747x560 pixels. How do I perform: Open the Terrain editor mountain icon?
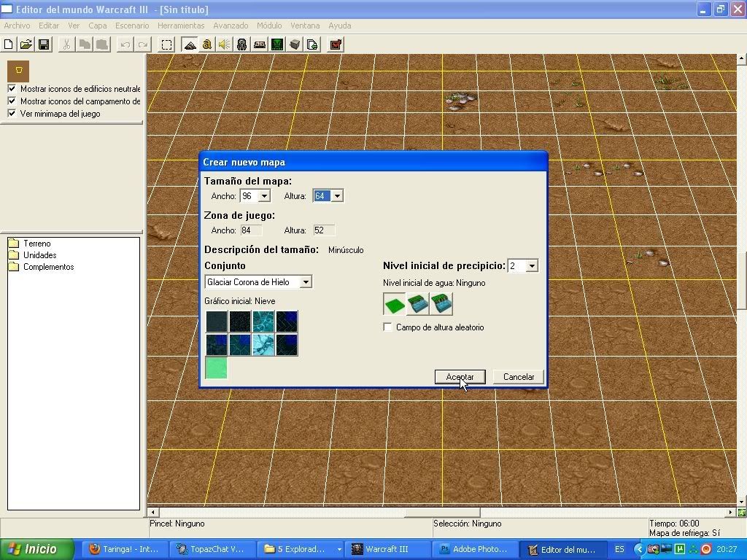pos(190,44)
